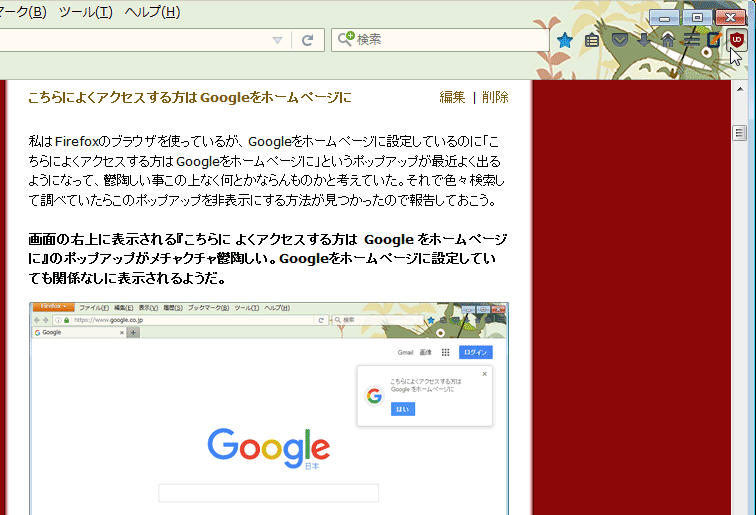The image size is (756, 515).
Task: Focus the 検索 search field
Action: coord(440,40)
